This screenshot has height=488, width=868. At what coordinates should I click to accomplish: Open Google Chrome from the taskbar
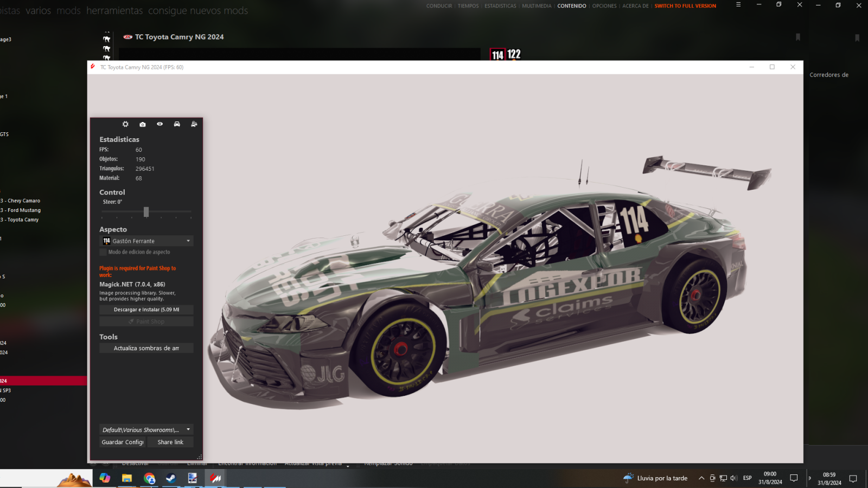(x=149, y=478)
